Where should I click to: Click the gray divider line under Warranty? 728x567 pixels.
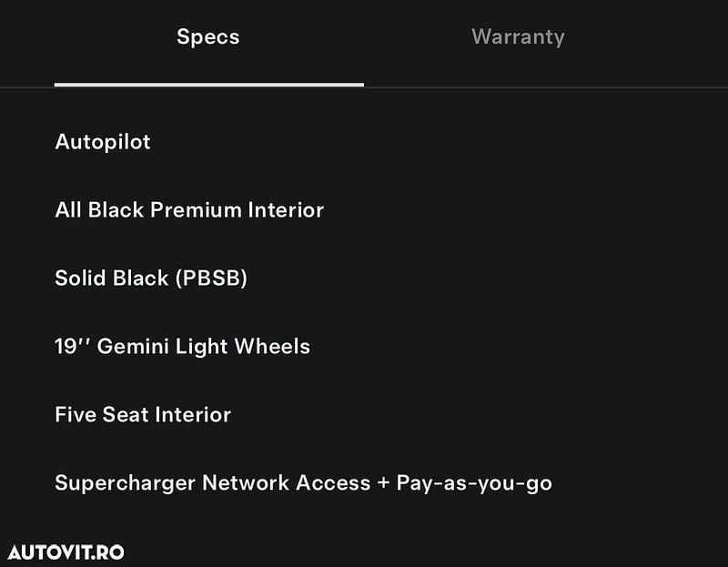[546, 87]
